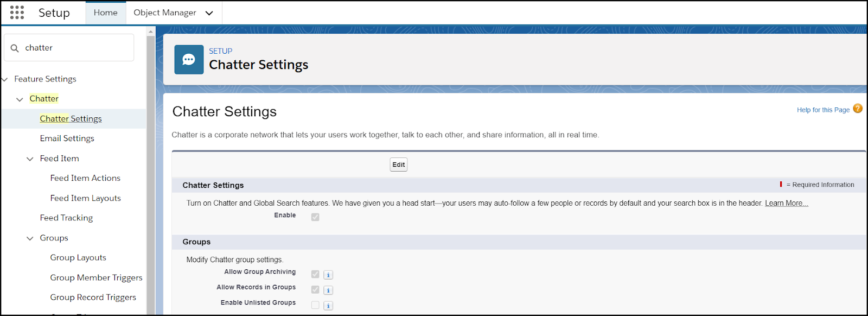Open Group Layouts in the sidebar
The width and height of the screenshot is (868, 316).
[78, 257]
